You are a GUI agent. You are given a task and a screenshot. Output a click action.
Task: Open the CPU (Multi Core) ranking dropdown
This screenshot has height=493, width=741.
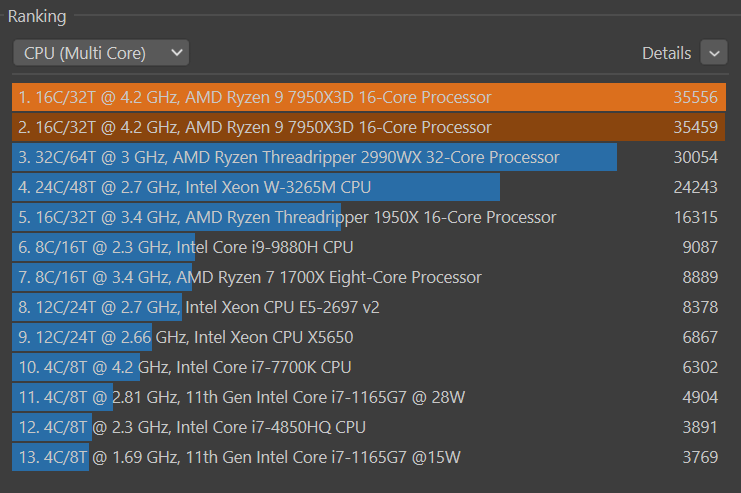pos(101,53)
